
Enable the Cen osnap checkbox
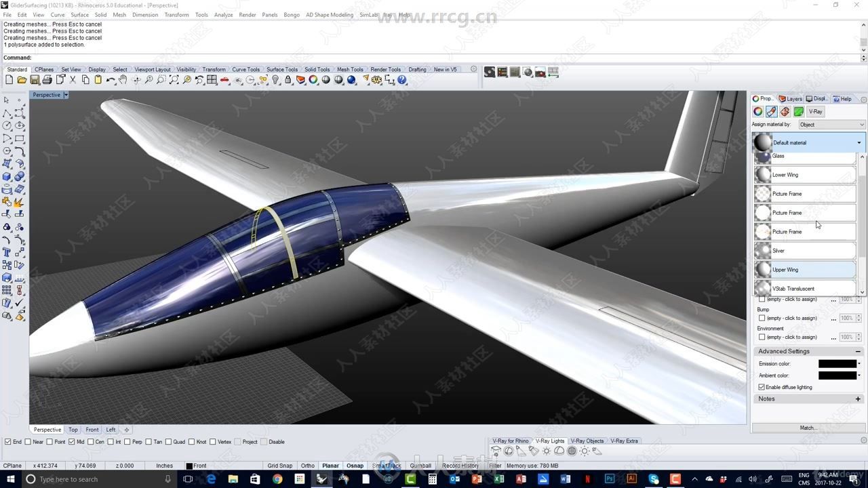pos(91,442)
